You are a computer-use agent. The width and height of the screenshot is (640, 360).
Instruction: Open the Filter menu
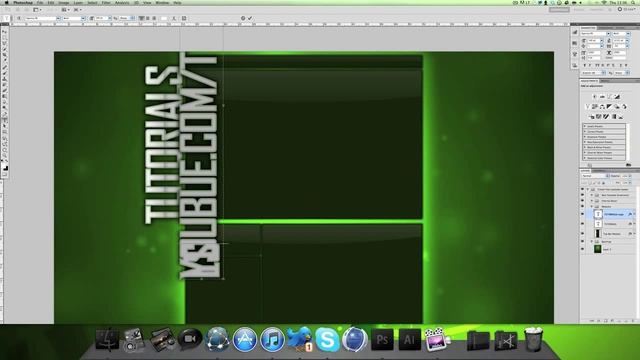click(106, 3)
